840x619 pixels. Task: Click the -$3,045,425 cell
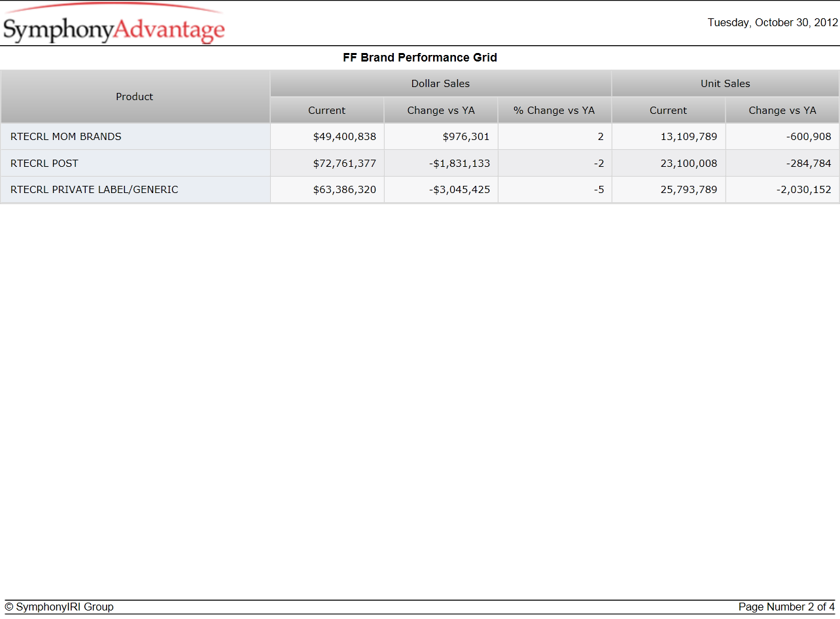click(x=441, y=190)
